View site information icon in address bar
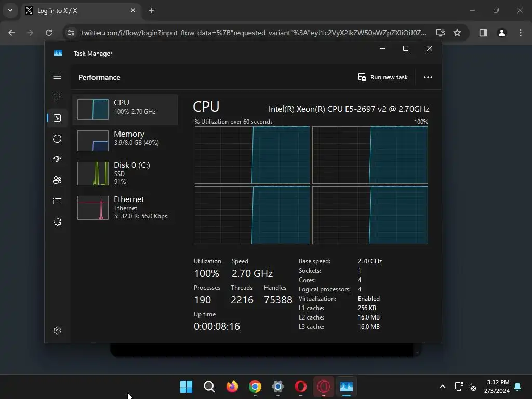This screenshot has height=399, width=532. (x=71, y=33)
